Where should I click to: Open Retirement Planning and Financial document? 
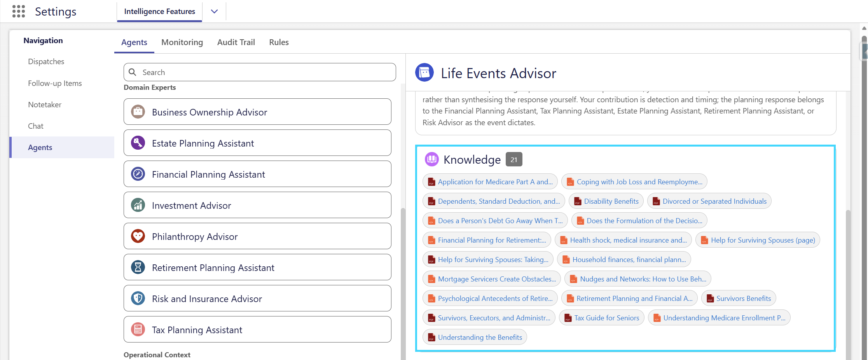tap(629, 299)
